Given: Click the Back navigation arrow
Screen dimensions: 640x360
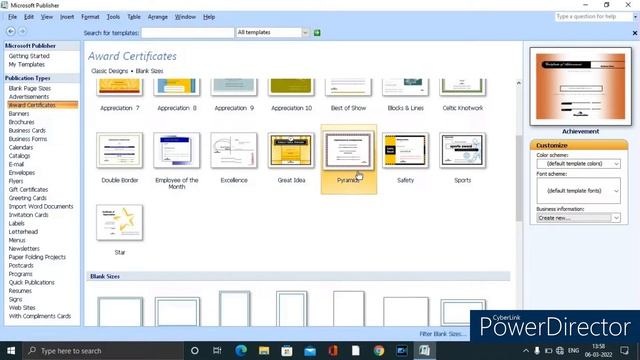Looking at the screenshot, I should [11, 31].
